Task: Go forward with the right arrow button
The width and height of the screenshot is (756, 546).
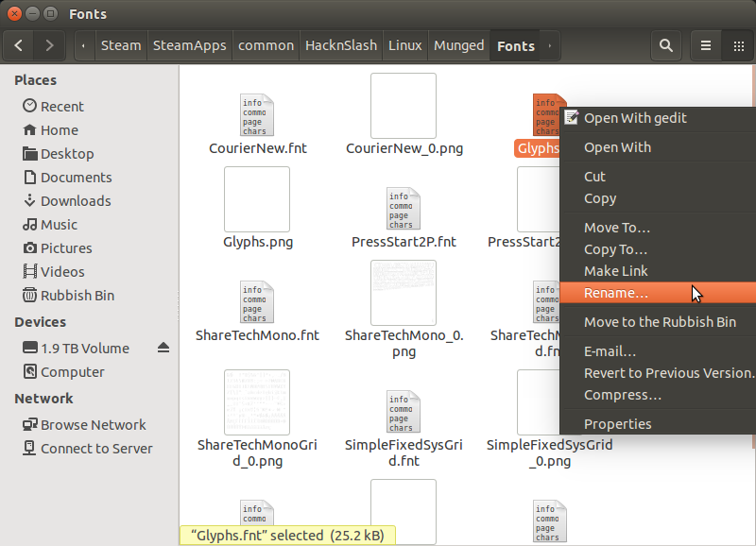Action: [49, 45]
